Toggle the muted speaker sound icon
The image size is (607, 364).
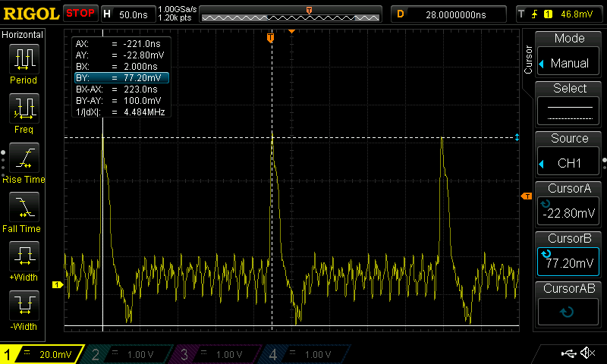tap(587, 353)
